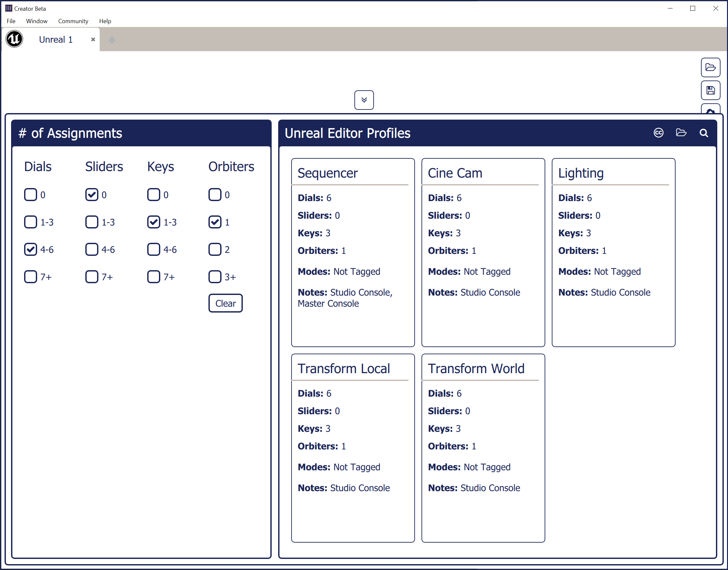Uncheck Dials 4-6 checkbox
The width and height of the screenshot is (728, 570).
click(x=31, y=249)
